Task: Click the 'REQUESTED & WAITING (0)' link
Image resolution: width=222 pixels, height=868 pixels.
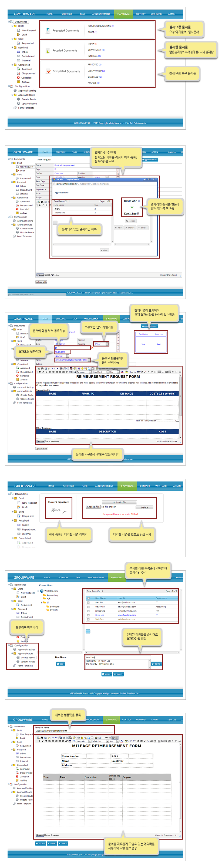Action: tap(101, 26)
